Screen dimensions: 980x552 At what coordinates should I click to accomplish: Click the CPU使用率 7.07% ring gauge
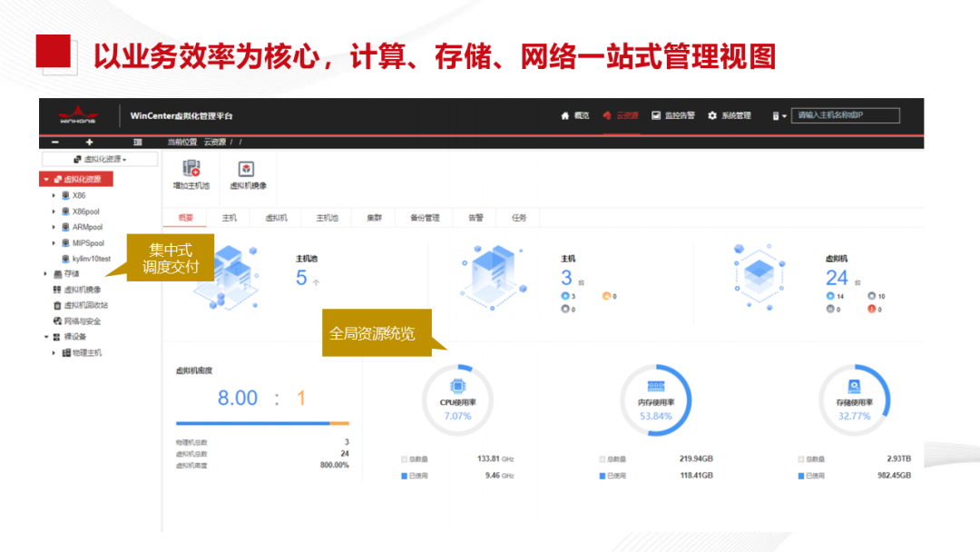pos(457,400)
